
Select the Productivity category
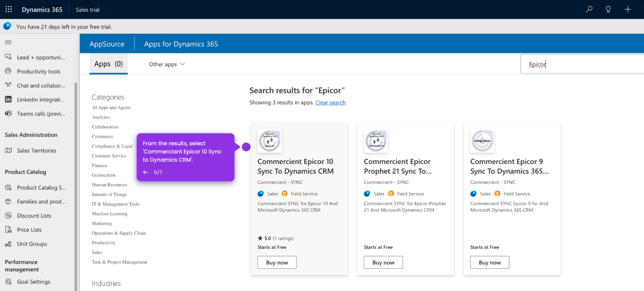(104, 243)
